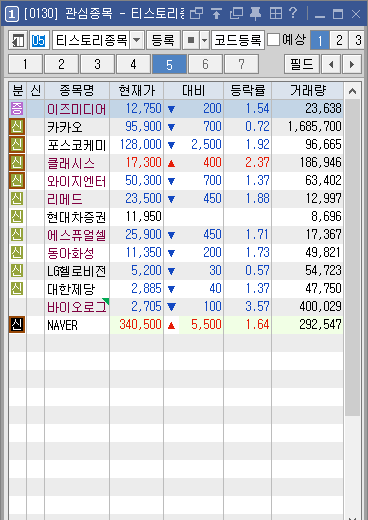Click the 신 badge next to 동아화성
This screenshot has width=368, height=520.
coord(17,253)
